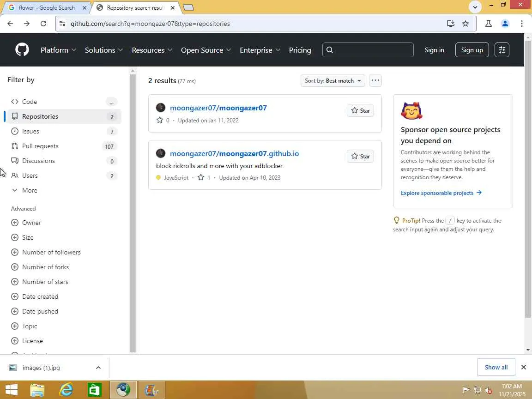
Task: Click the Sign up button
Action: [x=472, y=50]
